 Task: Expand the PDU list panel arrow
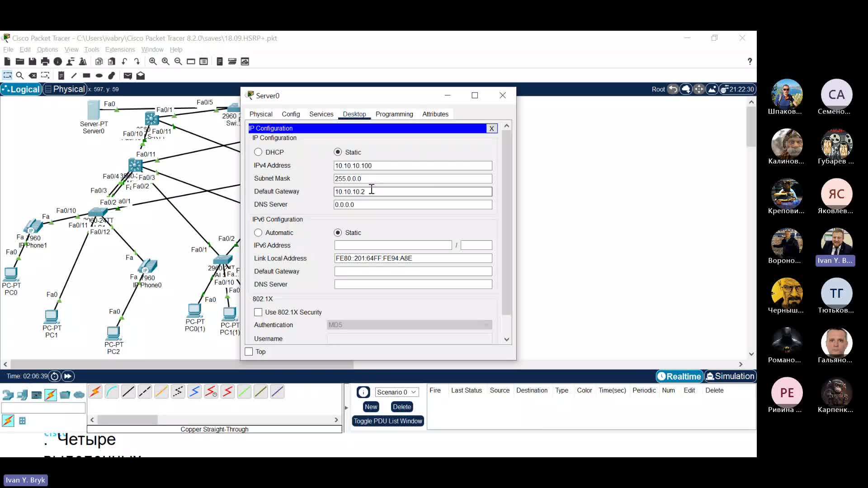[346, 408]
